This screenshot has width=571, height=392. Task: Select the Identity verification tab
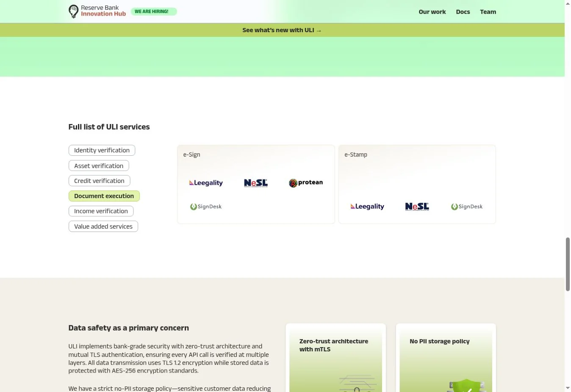[x=102, y=150]
